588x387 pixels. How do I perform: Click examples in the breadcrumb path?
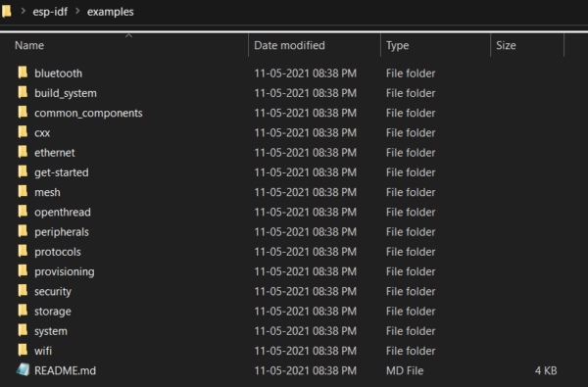tap(110, 12)
